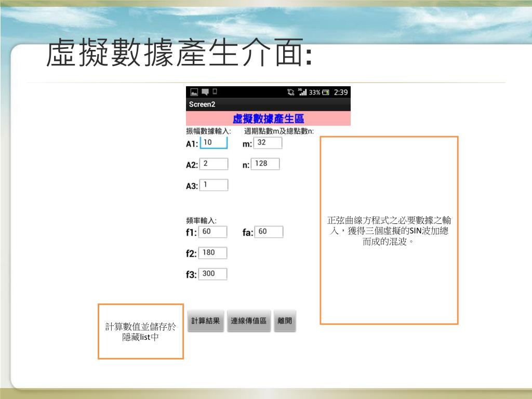
Task: Click the A1: label
Action: tap(192, 144)
